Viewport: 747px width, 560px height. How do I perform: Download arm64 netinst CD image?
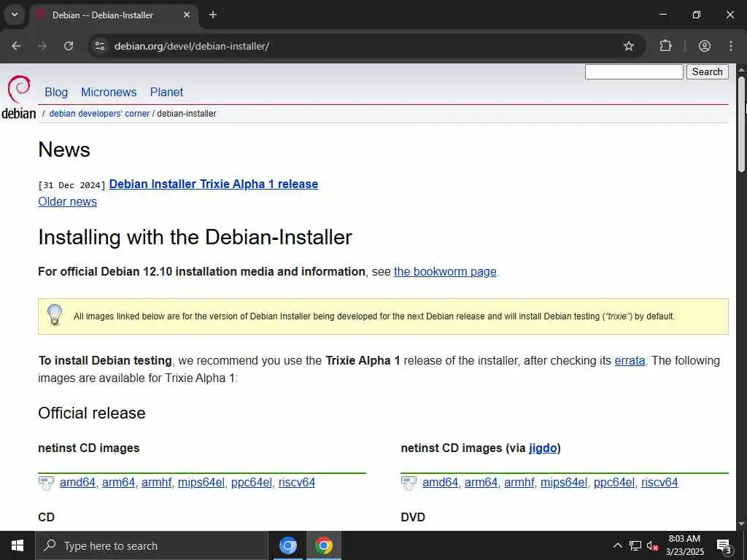coord(119,483)
